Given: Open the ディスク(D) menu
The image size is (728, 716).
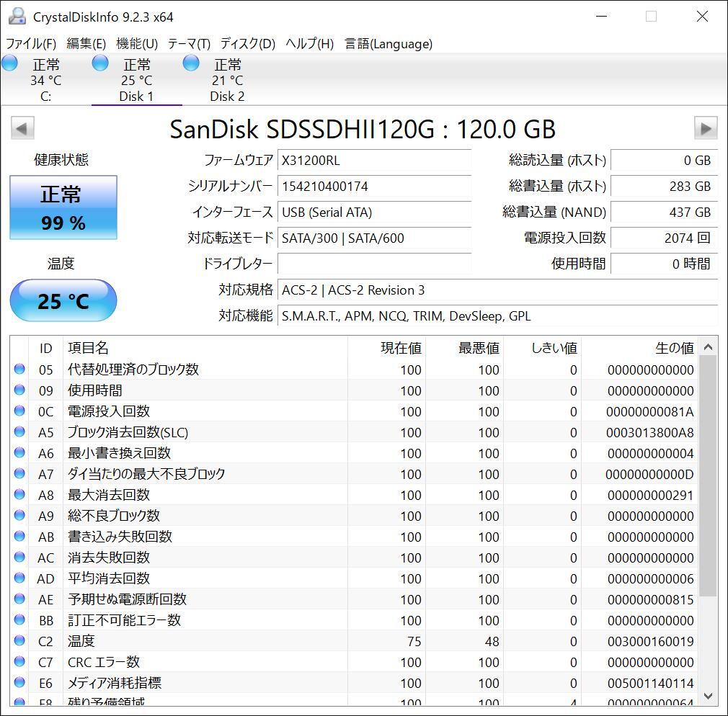Looking at the screenshot, I should (248, 44).
